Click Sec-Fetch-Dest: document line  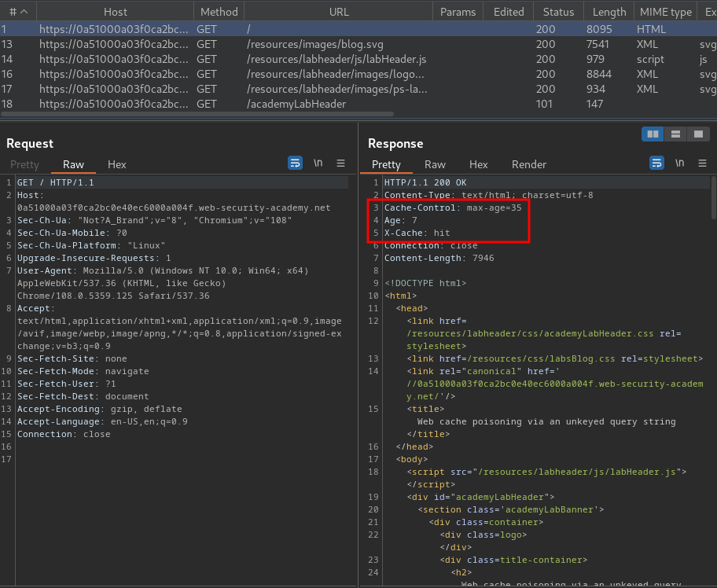click(x=83, y=396)
